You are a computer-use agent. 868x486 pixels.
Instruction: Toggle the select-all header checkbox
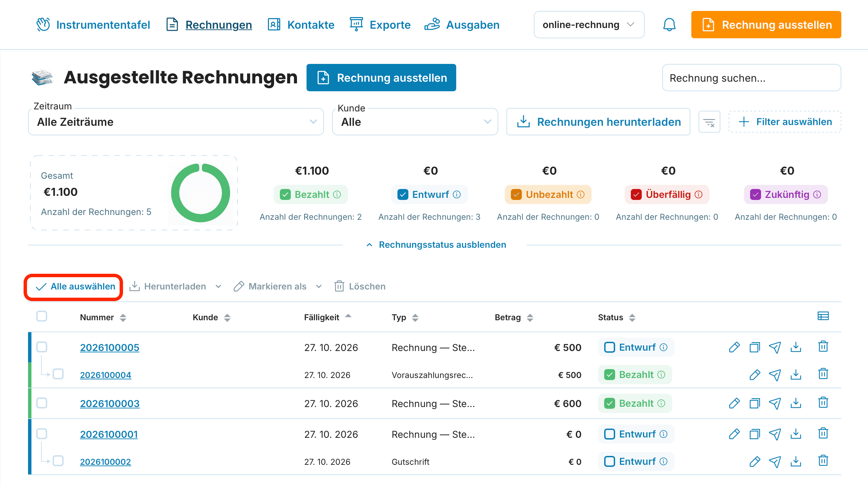[42, 316]
